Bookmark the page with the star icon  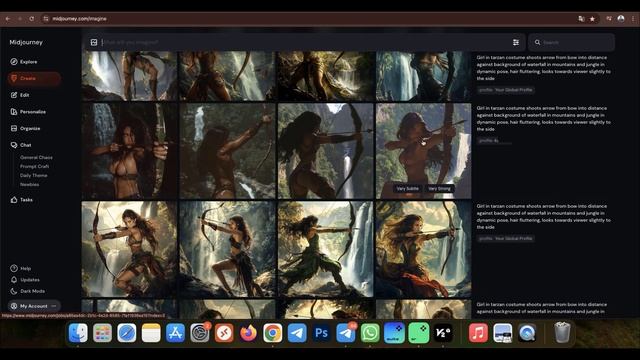[592, 19]
